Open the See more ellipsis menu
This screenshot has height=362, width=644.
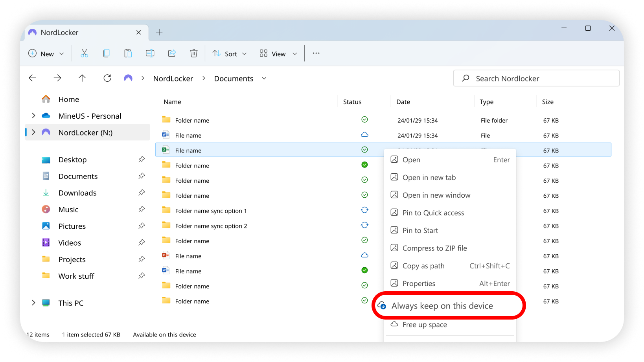pos(316,53)
